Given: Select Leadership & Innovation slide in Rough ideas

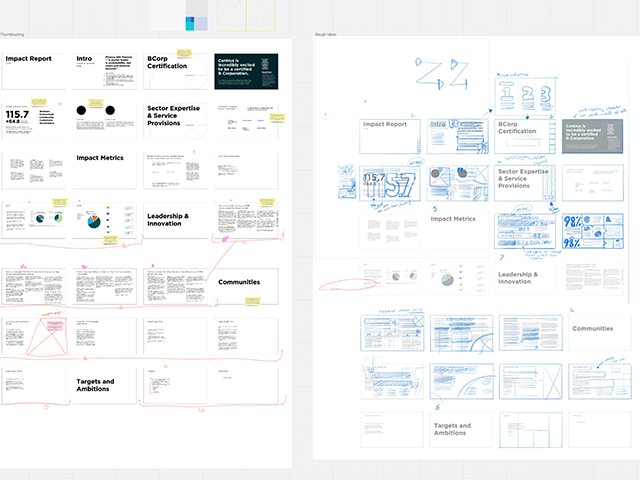Looking at the screenshot, I should (x=525, y=278).
